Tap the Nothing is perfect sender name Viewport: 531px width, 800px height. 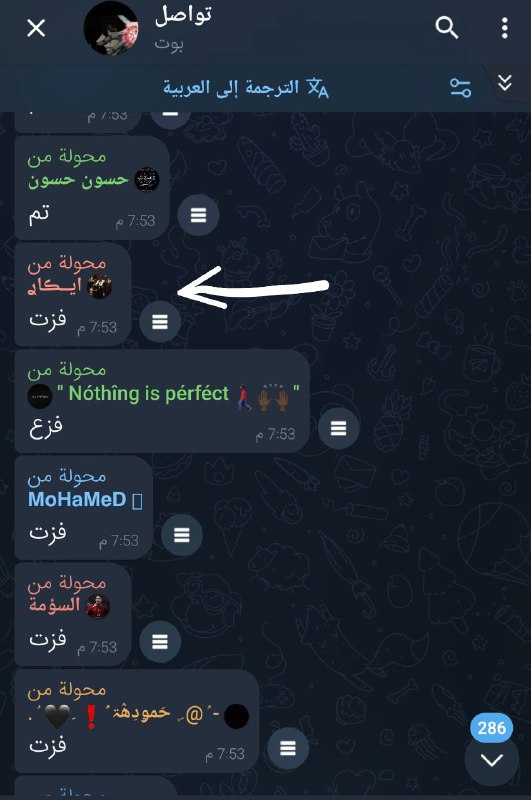pos(148,393)
